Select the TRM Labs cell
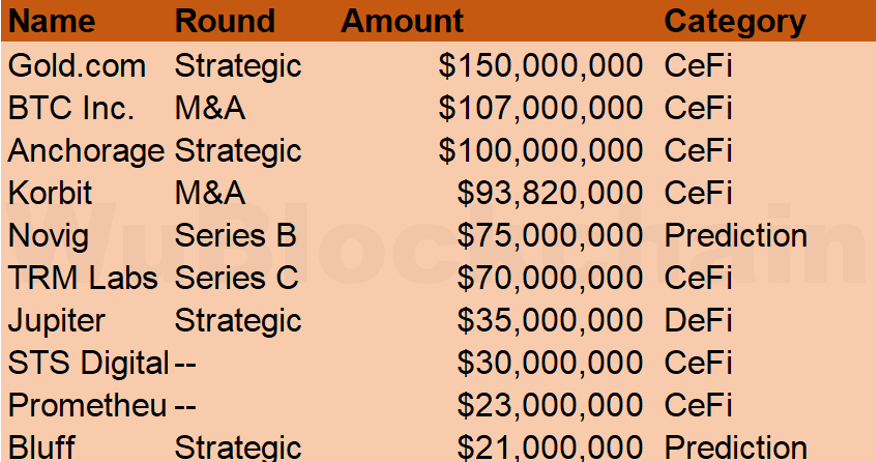 tap(83, 278)
